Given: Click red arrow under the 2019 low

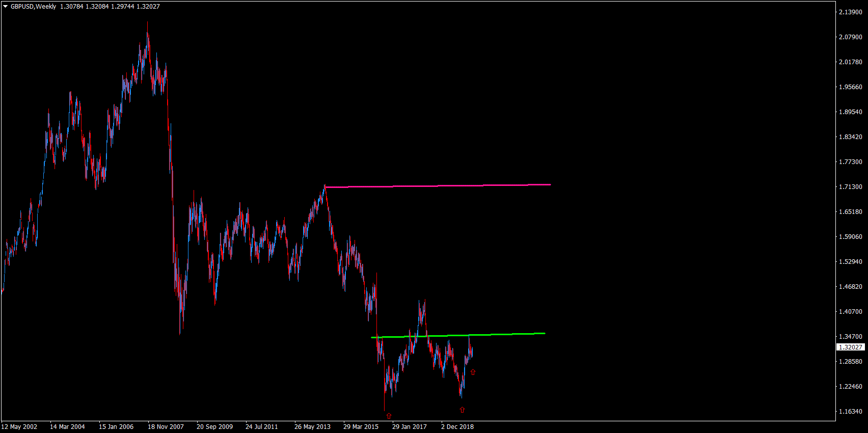Looking at the screenshot, I should (462, 410).
